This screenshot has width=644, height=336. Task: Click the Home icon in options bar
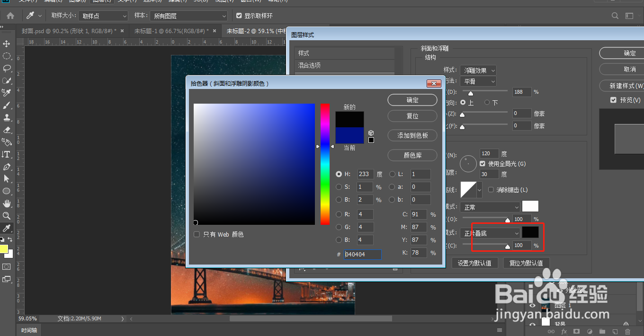(x=10, y=16)
